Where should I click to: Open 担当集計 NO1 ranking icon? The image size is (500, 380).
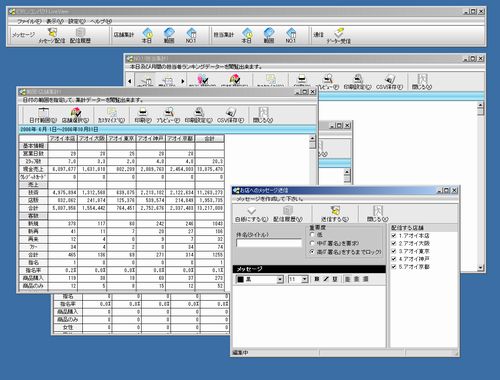[x=291, y=35]
